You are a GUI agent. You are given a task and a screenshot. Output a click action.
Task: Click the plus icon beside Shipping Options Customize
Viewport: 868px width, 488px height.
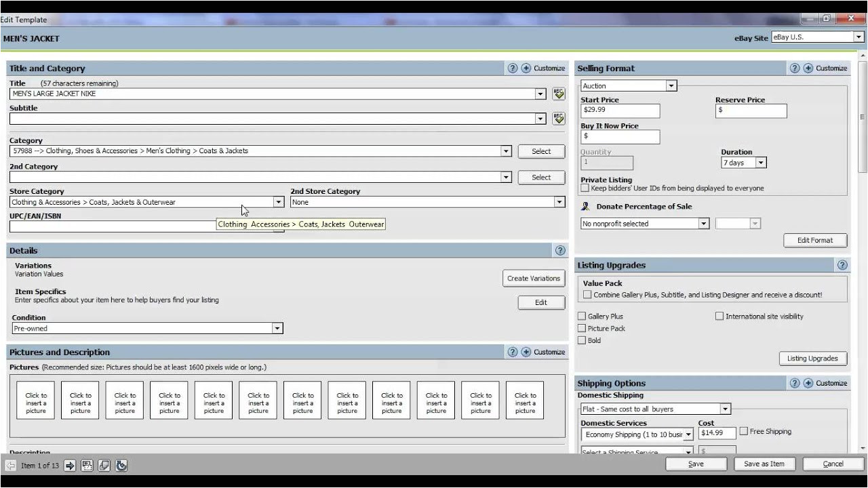tap(808, 383)
